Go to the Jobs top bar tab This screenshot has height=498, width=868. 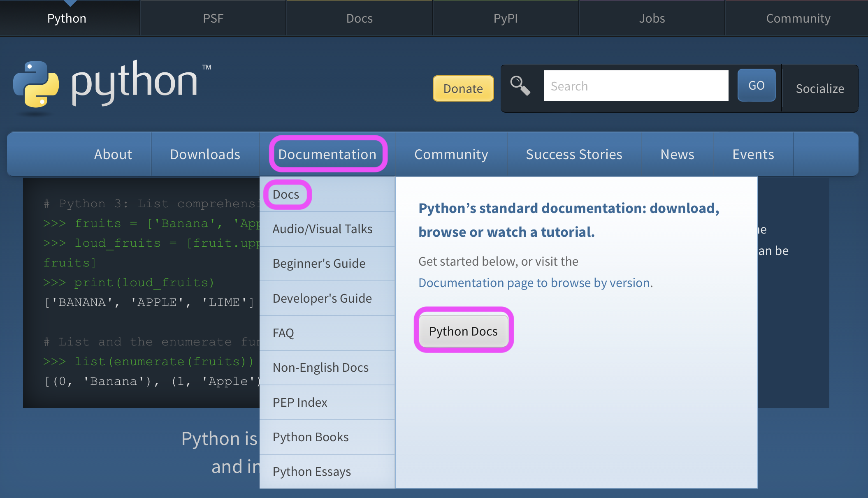(x=652, y=18)
